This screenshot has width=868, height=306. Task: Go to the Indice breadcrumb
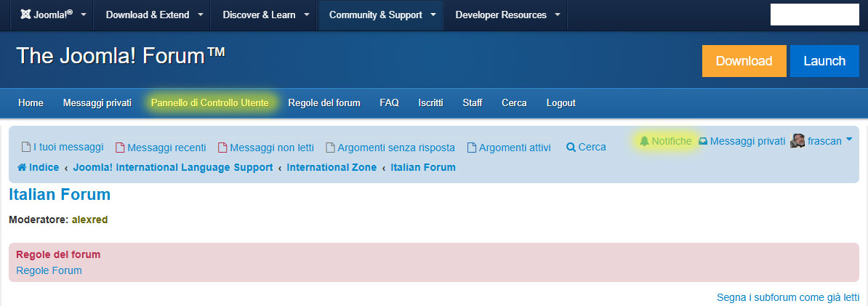click(x=44, y=167)
